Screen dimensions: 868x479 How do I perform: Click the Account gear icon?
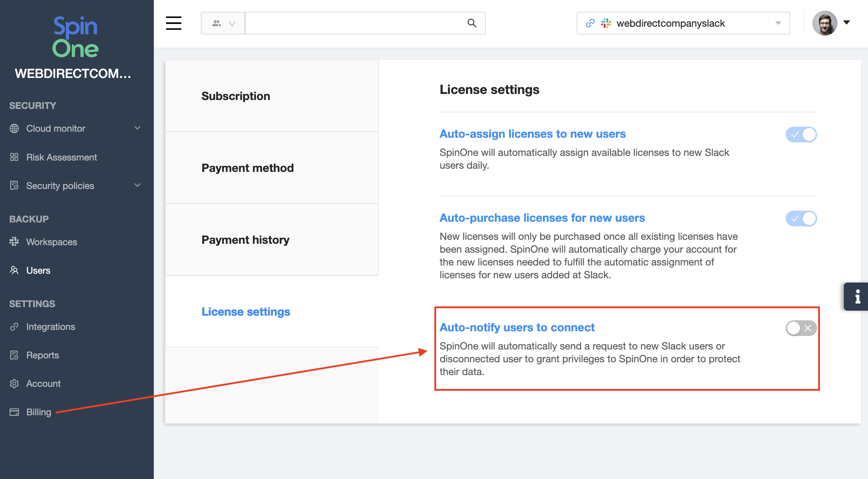14,384
